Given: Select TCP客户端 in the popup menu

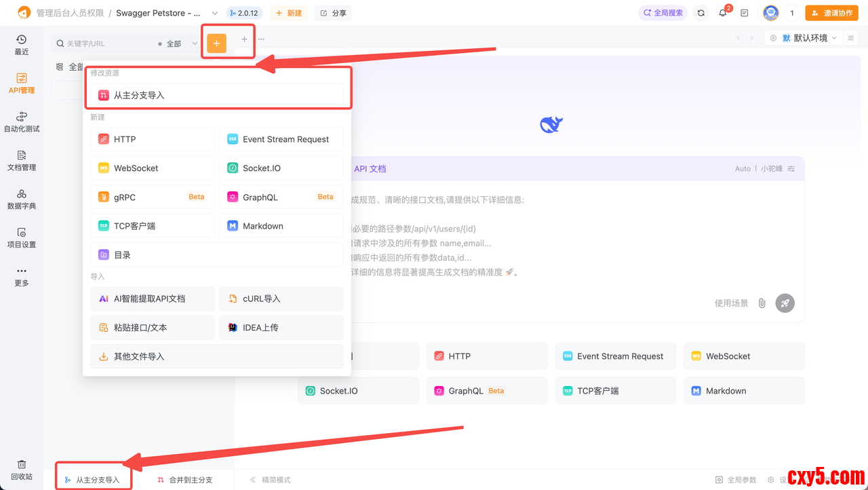Looking at the screenshot, I should (x=153, y=226).
